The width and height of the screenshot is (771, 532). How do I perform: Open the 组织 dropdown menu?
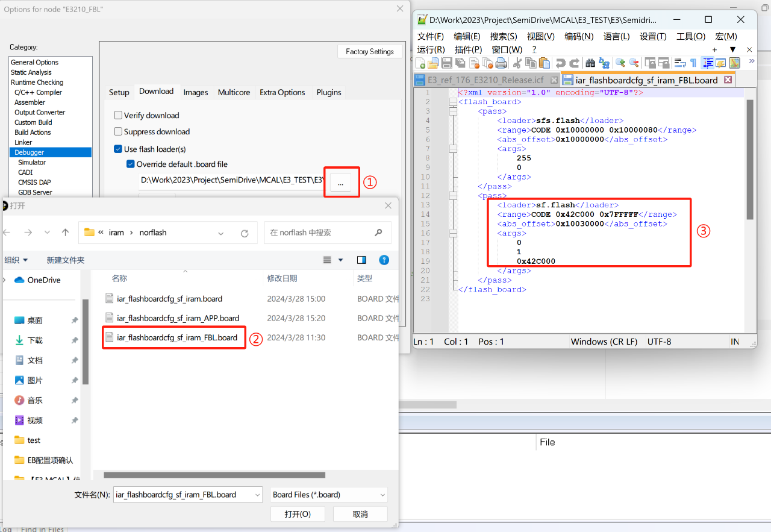click(x=17, y=260)
